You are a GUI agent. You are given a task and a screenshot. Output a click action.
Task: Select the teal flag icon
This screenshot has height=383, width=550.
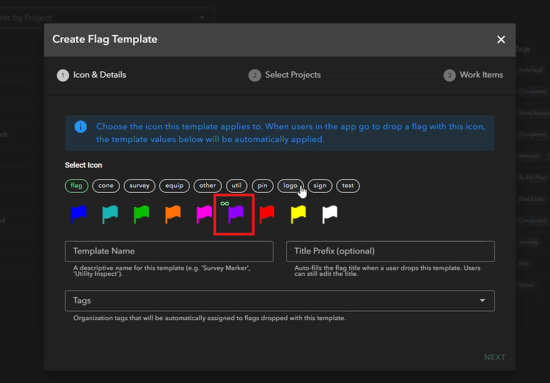(x=110, y=214)
